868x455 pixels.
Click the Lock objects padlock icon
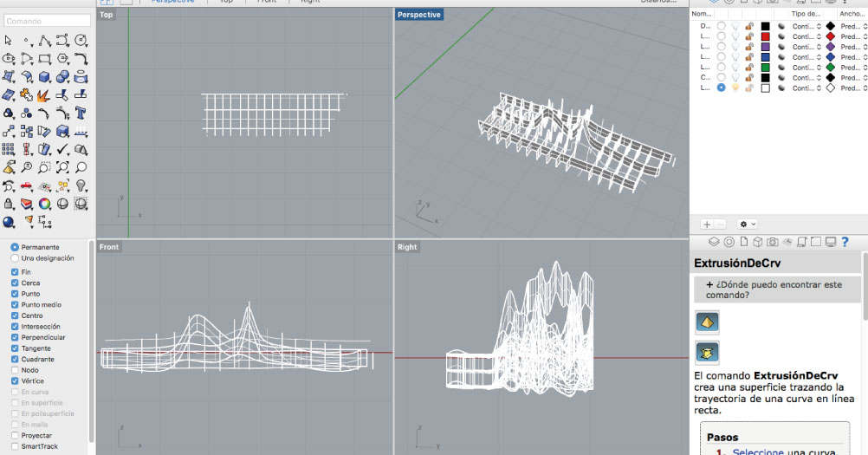(x=9, y=204)
